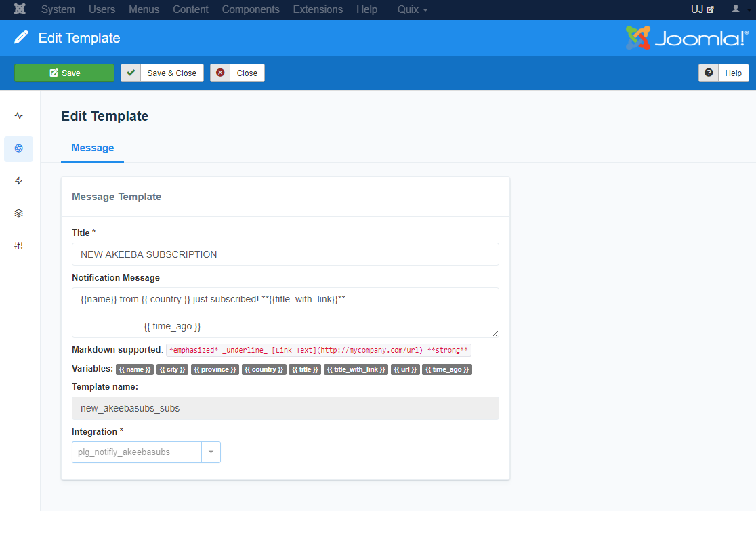Click the Integration field label
The image size is (756, 560).
[98, 432]
